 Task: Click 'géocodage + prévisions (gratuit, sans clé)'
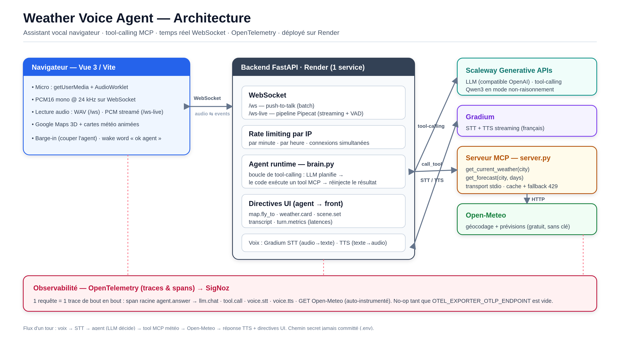coord(518,227)
